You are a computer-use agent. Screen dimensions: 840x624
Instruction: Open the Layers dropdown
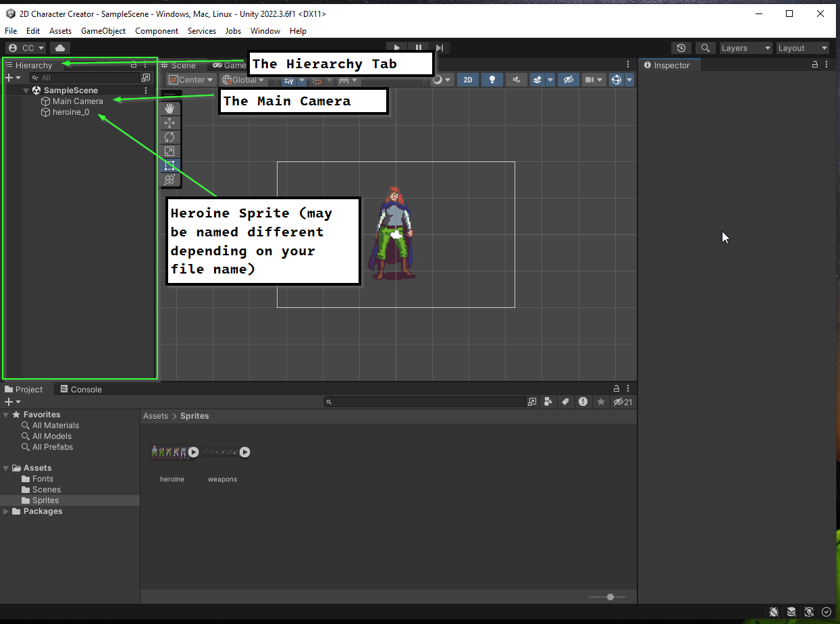point(745,48)
